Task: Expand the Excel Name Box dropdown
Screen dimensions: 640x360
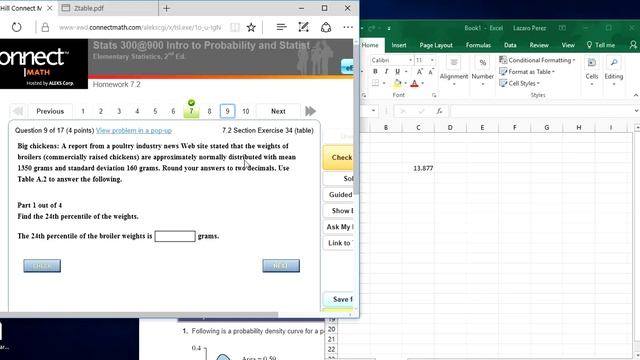Action: (x=373, y=111)
